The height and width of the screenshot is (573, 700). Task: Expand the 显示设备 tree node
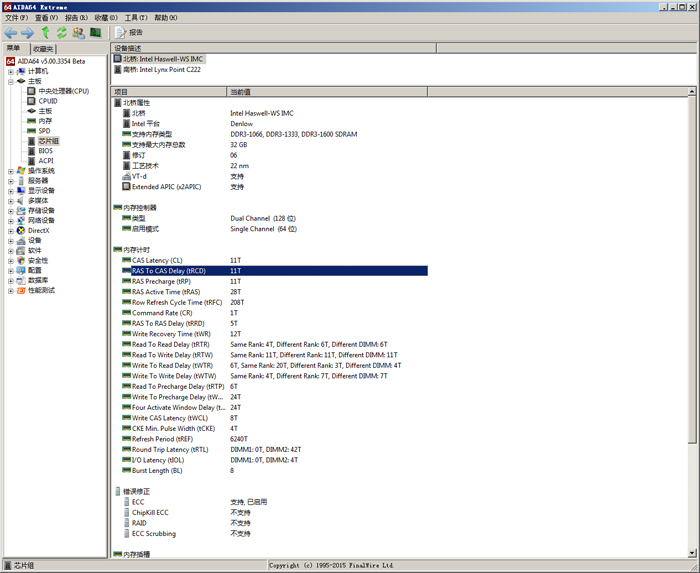coord(11,191)
